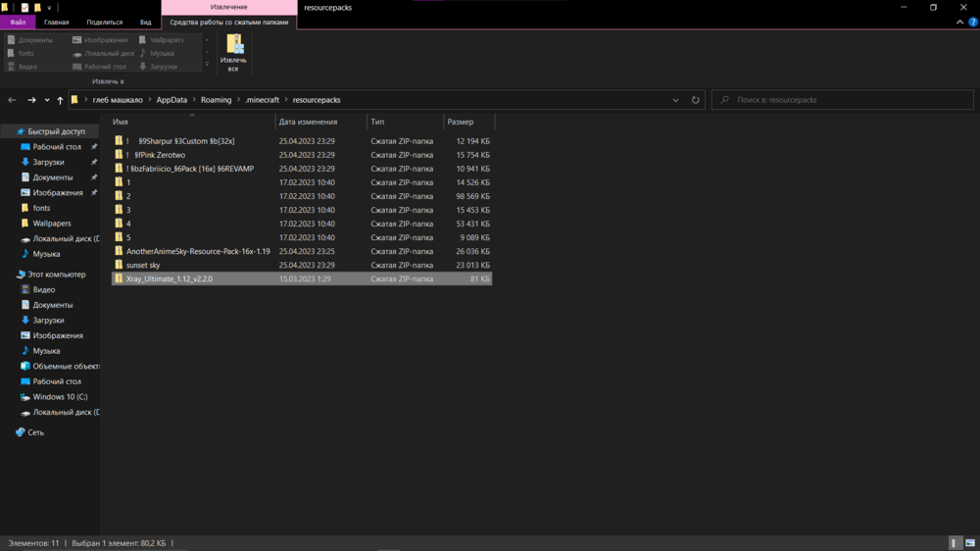Screen dimensions: 980x551
Task: Click глеб машкало breadcrumb segment
Action: pyautogui.click(x=118, y=100)
